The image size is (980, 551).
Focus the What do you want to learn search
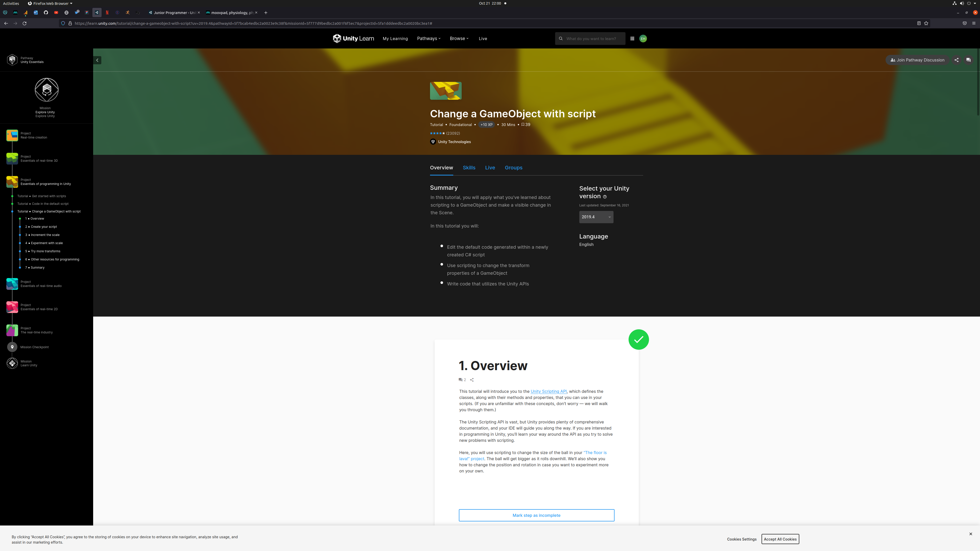point(590,39)
